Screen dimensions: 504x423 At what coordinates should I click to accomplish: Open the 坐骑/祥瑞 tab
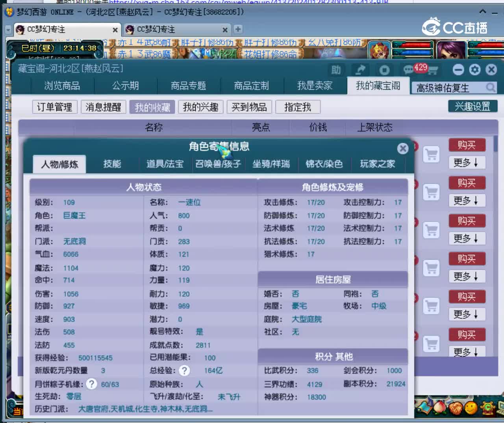click(x=271, y=164)
